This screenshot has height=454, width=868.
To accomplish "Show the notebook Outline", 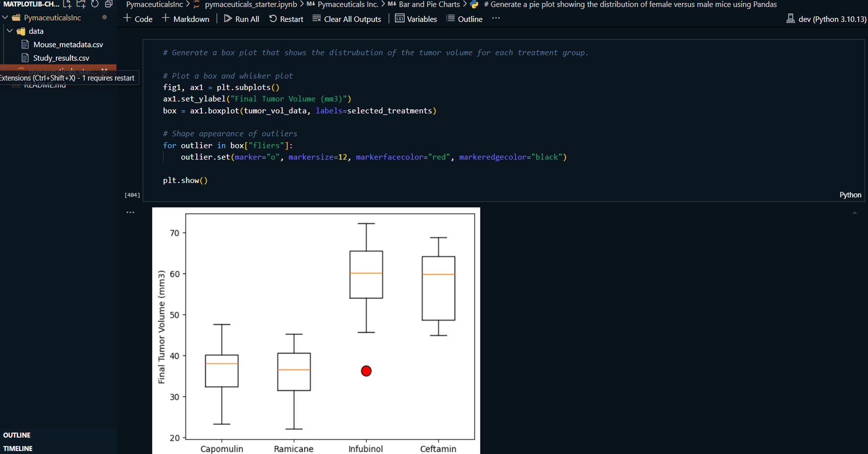I will click(x=464, y=19).
